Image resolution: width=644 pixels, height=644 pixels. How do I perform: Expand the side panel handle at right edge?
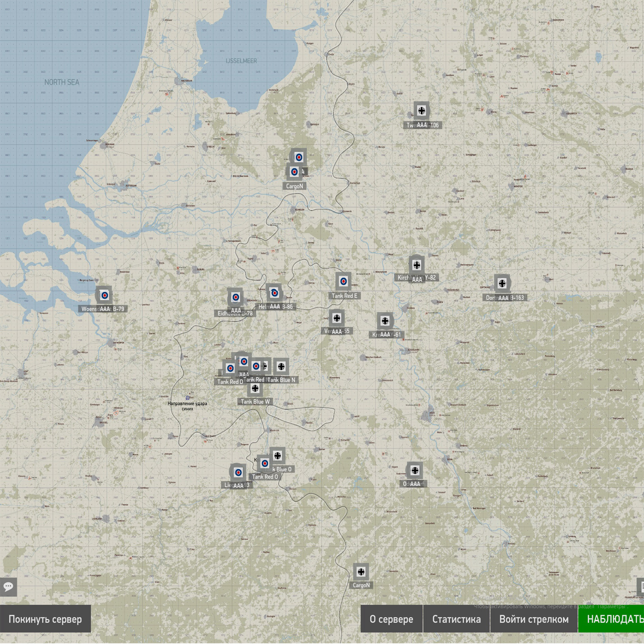point(641,587)
